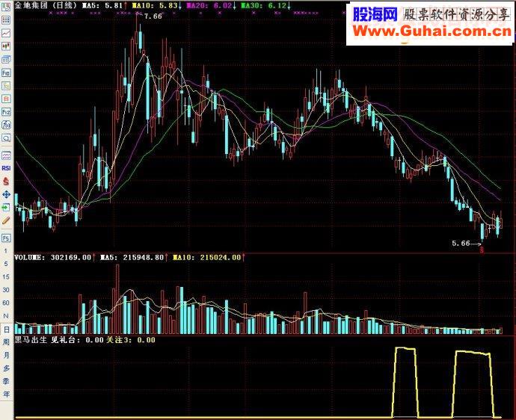Click the MA10: 5.83 label

pos(156,5)
